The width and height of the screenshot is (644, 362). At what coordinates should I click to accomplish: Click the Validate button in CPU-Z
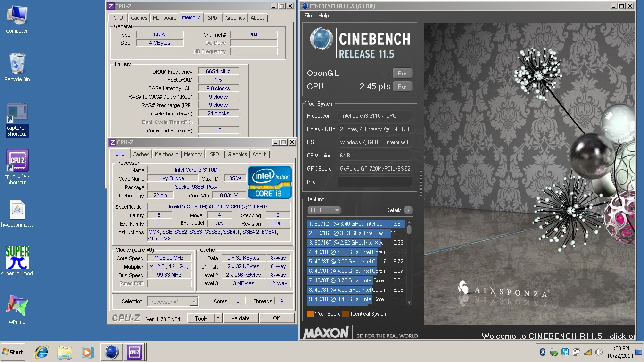tap(240, 318)
